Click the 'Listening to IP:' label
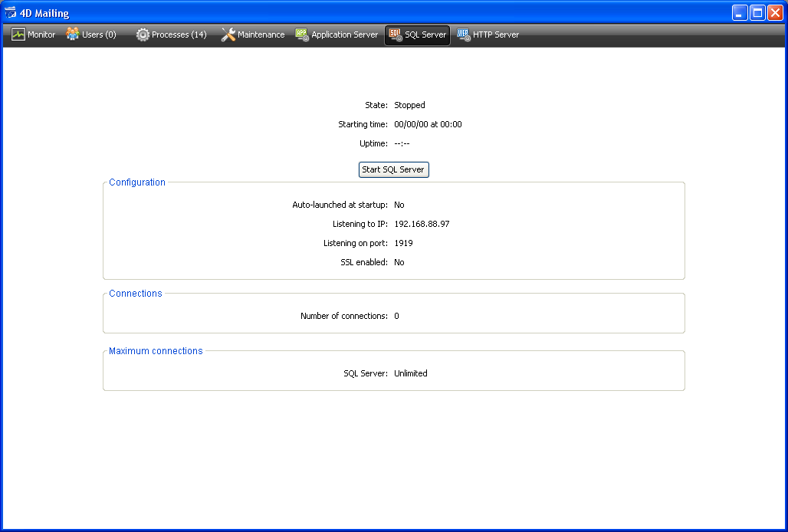This screenshot has width=788, height=532. (360, 224)
